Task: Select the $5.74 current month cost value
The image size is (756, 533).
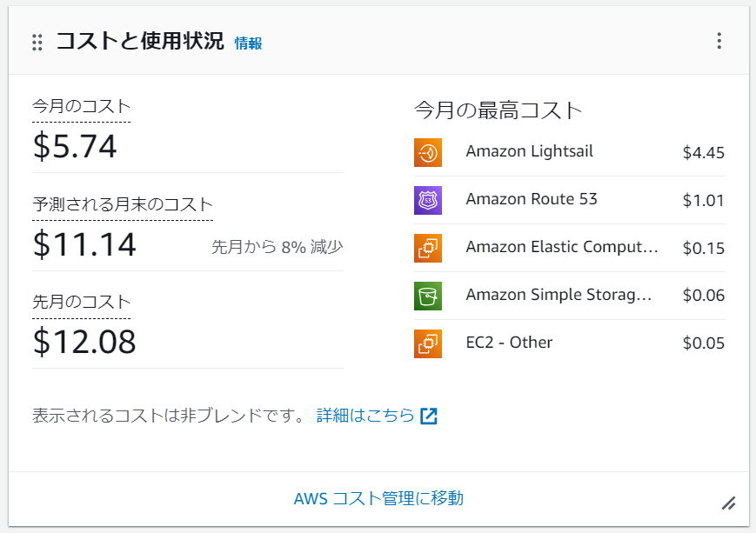Action: [x=75, y=146]
